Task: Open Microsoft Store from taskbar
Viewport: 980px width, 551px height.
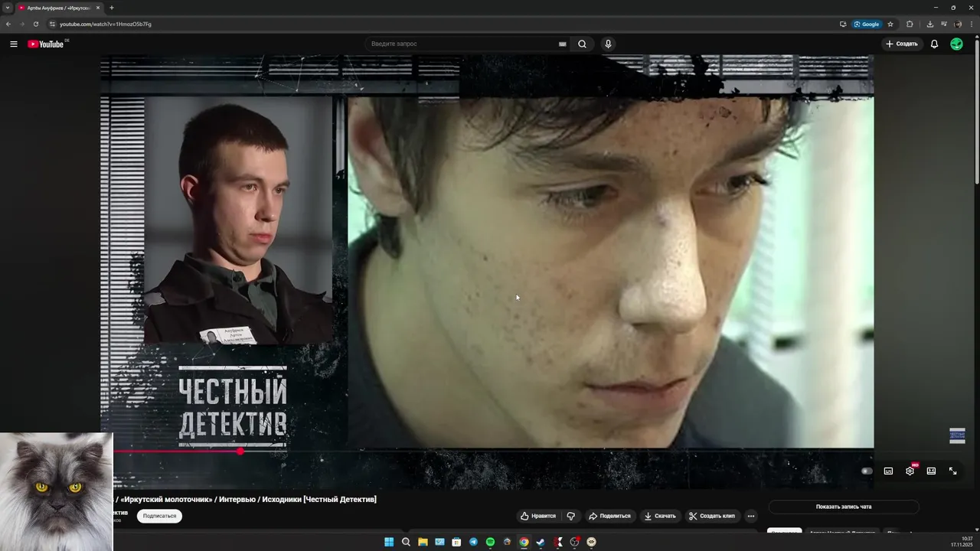Action: pyautogui.click(x=456, y=542)
